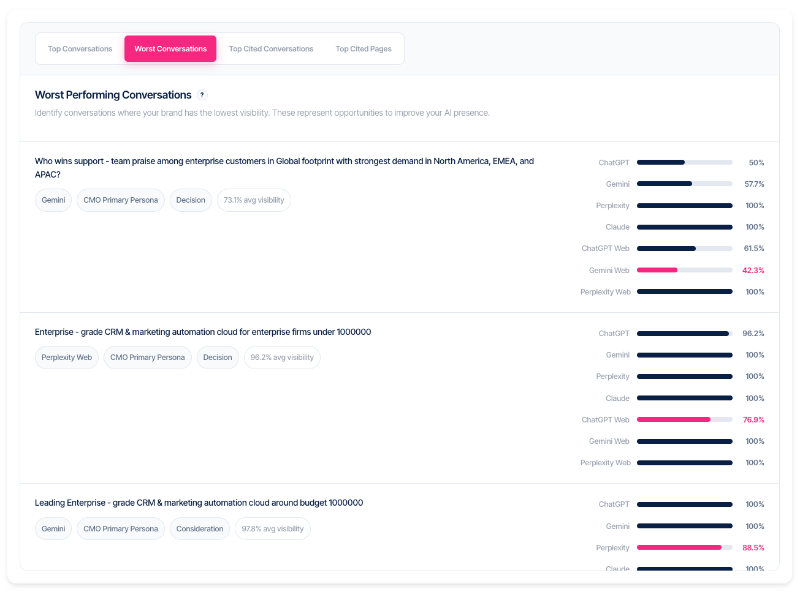Image resolution: width=800 pixels, height=592 pixels.
Task: Click the pink Gemini Web 42.3% bar
Action: 684,270
